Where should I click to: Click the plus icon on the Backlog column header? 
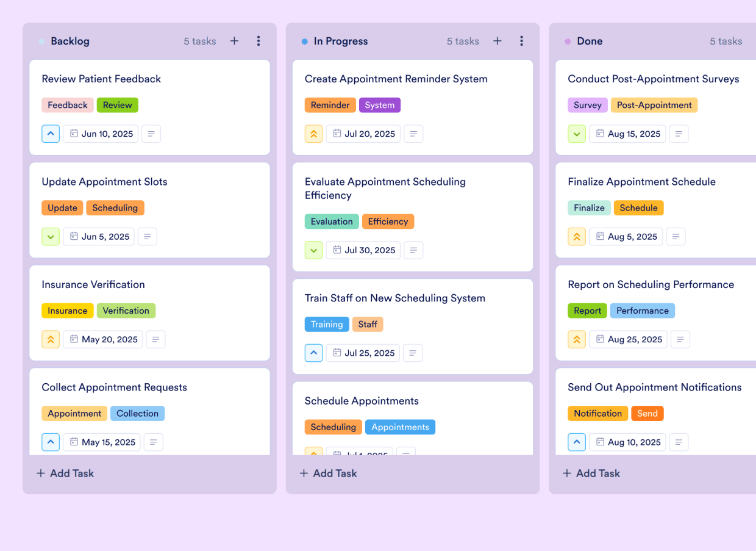[234, 41]
